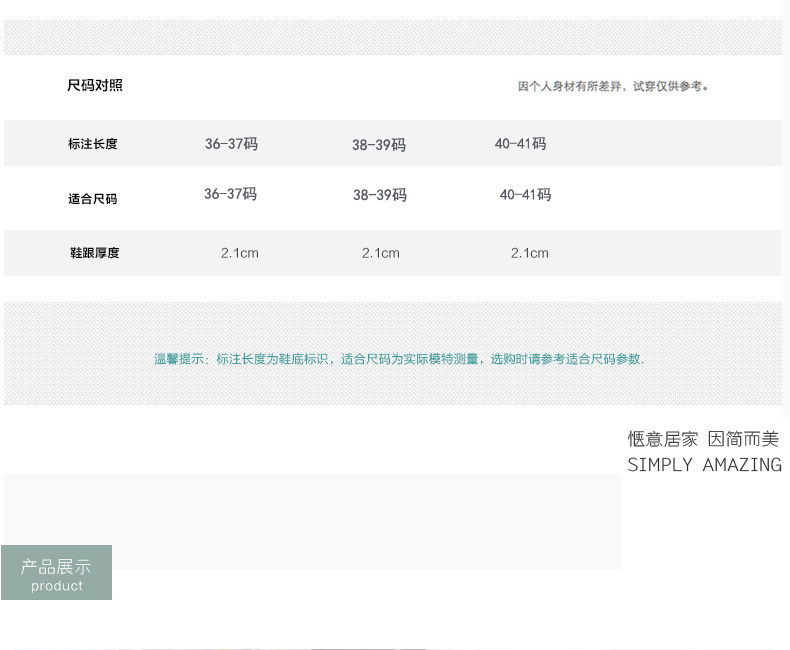Click the 因个人身材有所差异 disclaimer note
The height and width of the screenshot is (650, 790).
coord(613,86)
